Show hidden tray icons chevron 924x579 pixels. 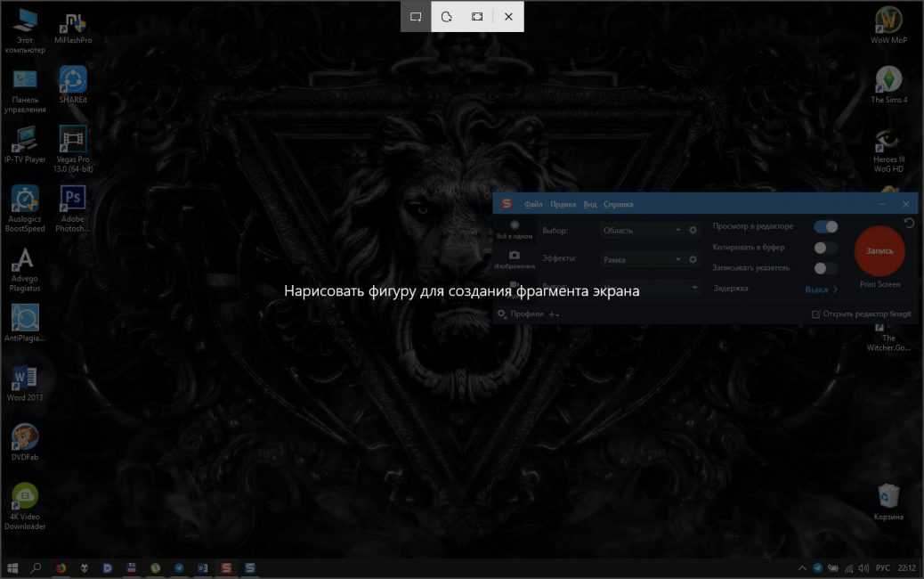click(802, 568)
